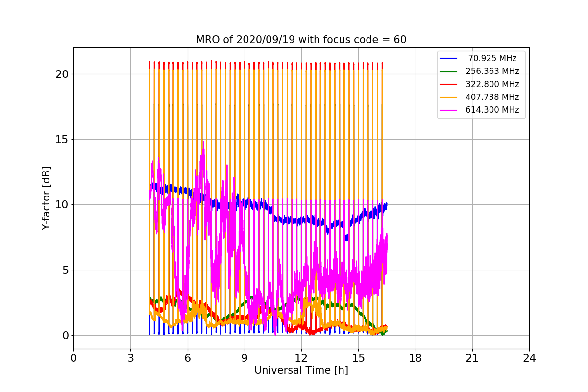Click the x-axis tick label "18"
This screenshot has width=588, height=392.
click(x=416, y=358)
